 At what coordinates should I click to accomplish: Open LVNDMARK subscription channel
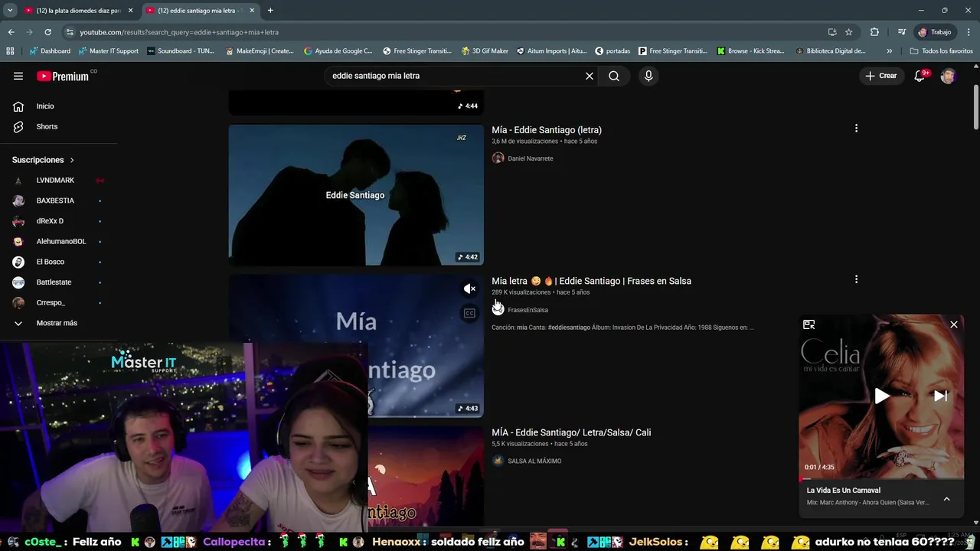coord(55,181)
